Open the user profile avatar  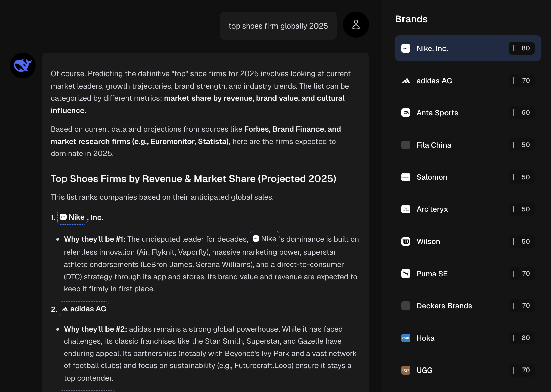pyautogui.click(x=356, y=25)
